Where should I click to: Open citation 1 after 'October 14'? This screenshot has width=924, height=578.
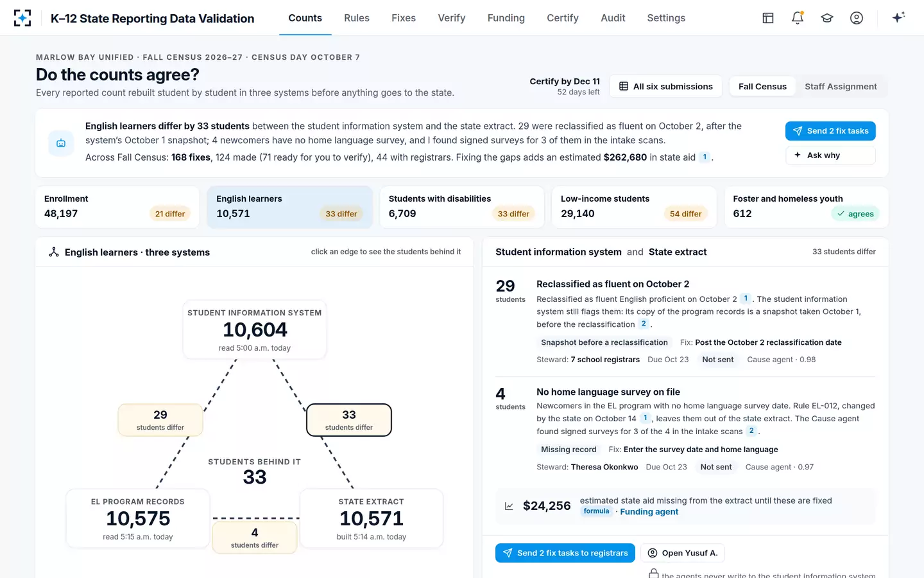click(x=646, y=418)
